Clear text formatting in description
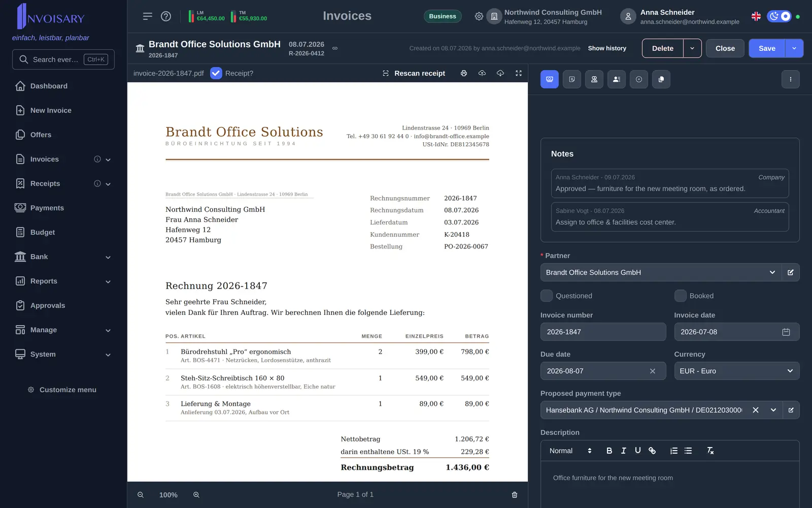 (710, 451)
